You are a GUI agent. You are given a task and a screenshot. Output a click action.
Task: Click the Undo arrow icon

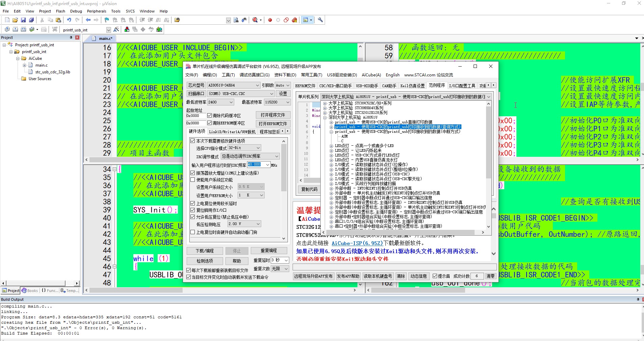click(x=69, y=20)
